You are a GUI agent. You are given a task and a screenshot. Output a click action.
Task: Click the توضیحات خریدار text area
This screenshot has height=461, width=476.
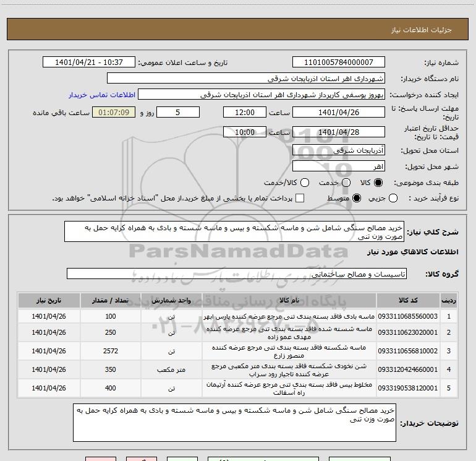234,423
